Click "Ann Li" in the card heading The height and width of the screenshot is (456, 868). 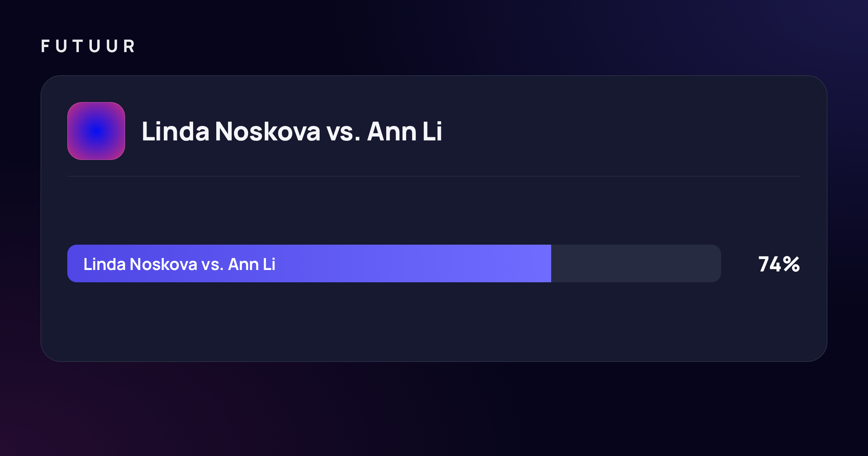tap(405, 131)
